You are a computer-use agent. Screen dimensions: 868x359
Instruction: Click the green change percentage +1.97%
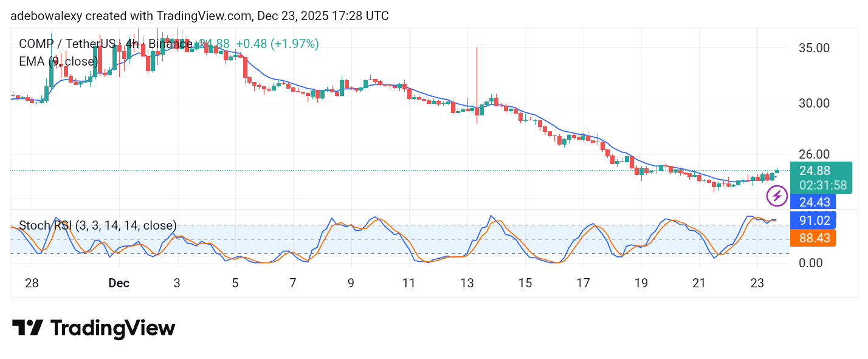[296, 44]
